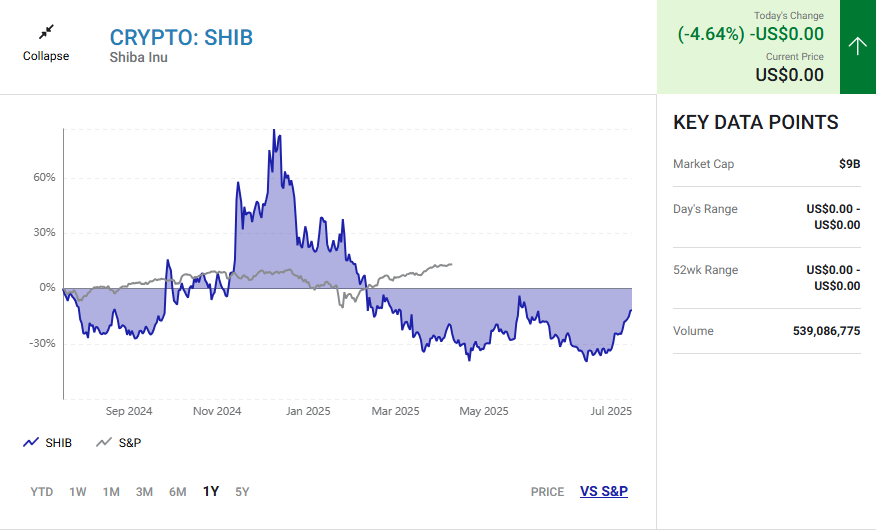This screenshot has height=530, width=876.
Task: Open the CRYPTO: SHIB title link
Action: click(x=181, y=37)
